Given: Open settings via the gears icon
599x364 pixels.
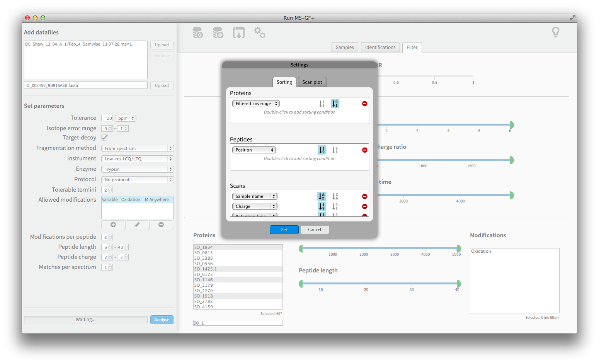Looking at the screenshot, I should tap(259, 32).
